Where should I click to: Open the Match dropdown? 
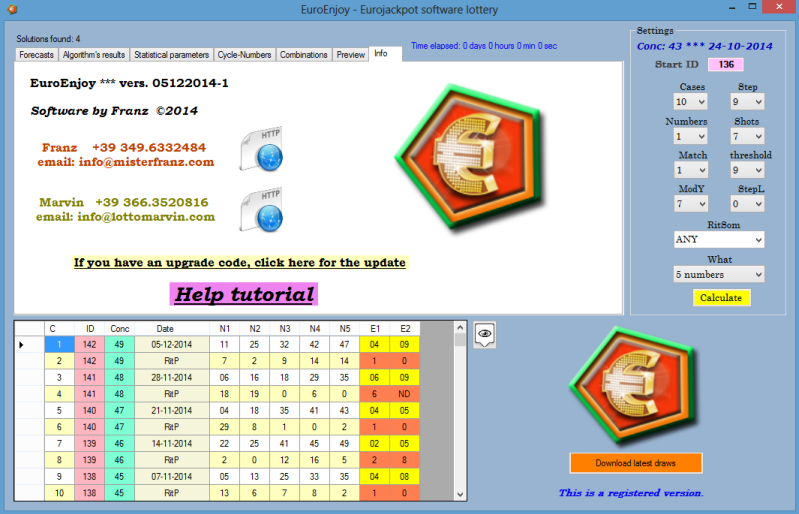tap(690, 170)
